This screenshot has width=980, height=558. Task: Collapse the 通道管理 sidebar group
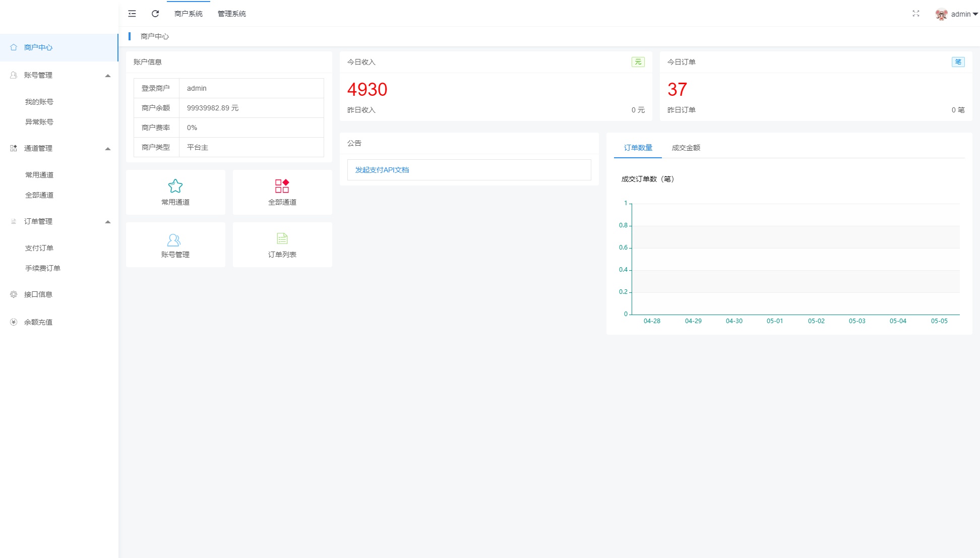tap(107, 149)
